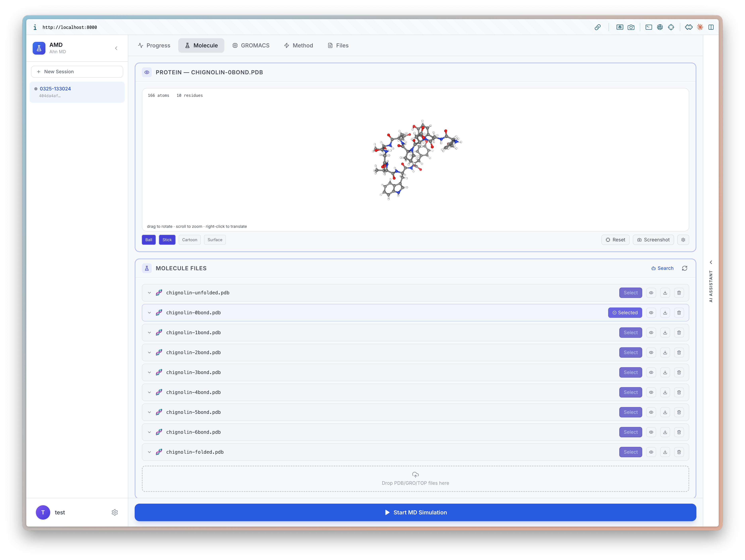745x560 pixels.
Task: Expand chignolin-3bond.pdb row
Action: (149, 372)
